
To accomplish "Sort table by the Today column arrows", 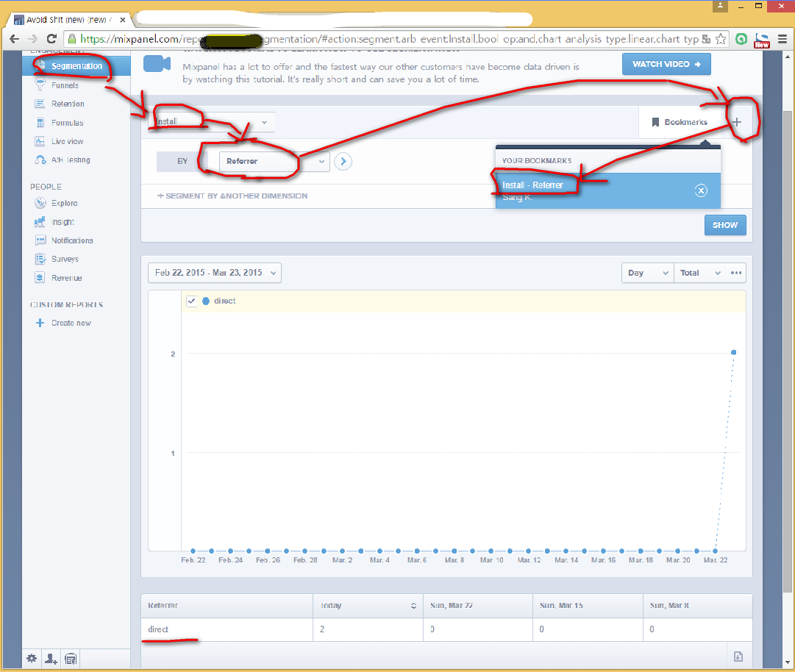I will click(413, 606).
